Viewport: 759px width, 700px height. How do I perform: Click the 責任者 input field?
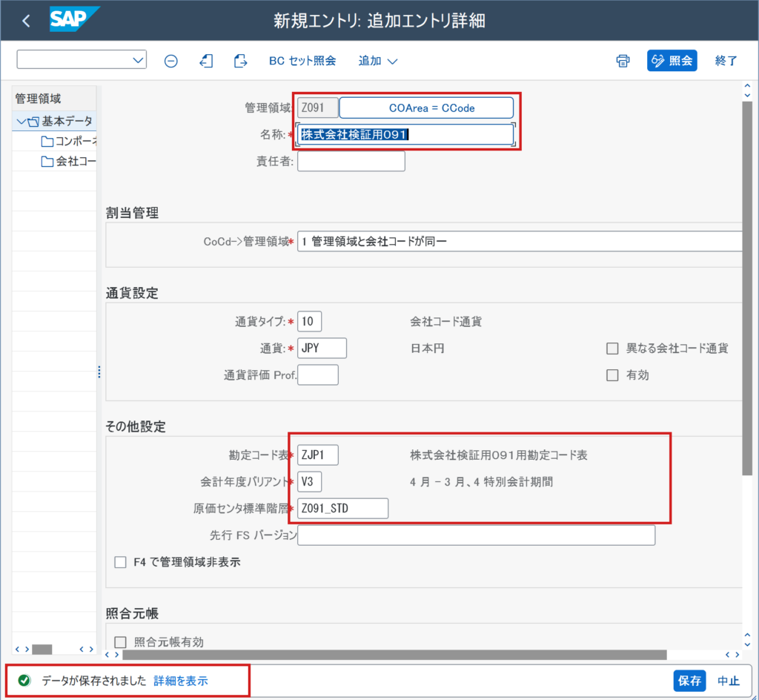pyautogui.click(x=351, y=161)
